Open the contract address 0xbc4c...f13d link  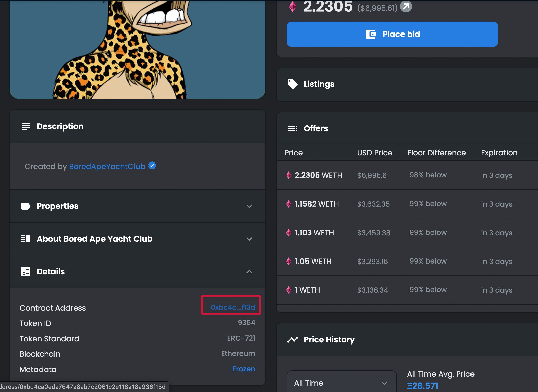point(233,307)
